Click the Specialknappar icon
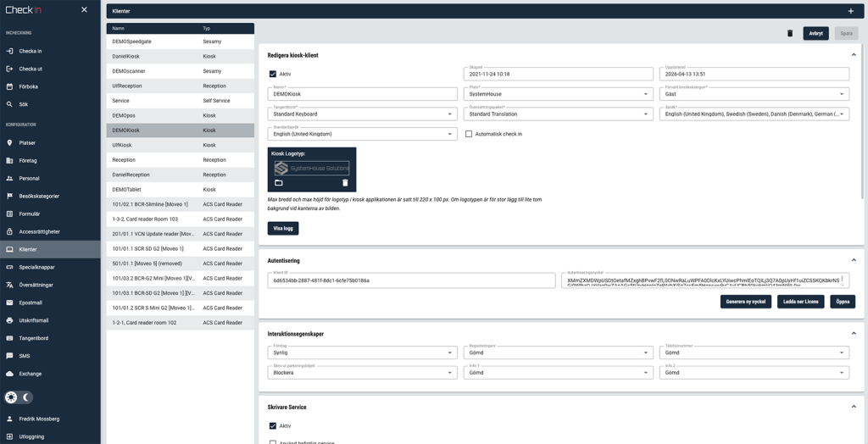The height and width of the screenshot is (444, 868). coord(9,267)
